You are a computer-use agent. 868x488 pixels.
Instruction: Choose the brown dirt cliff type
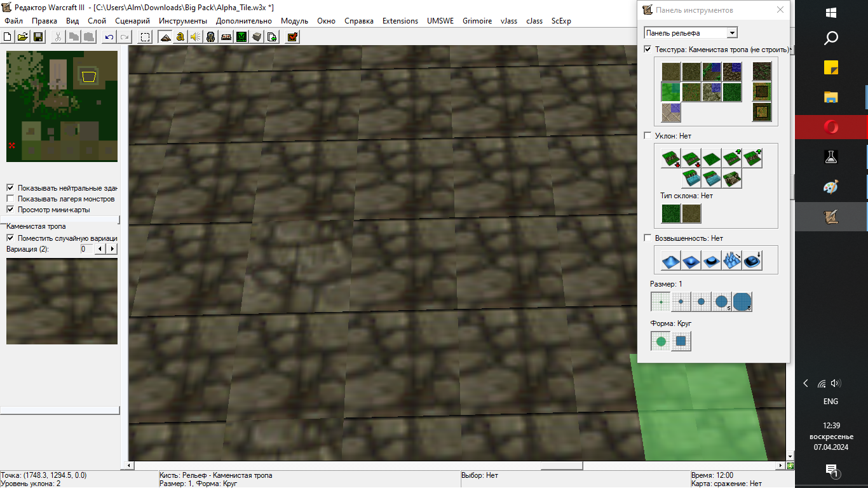point(691,213)
